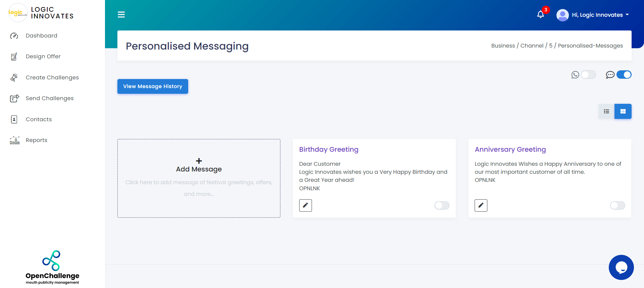Click the SMS chat bubble icon

coord(610,75)
